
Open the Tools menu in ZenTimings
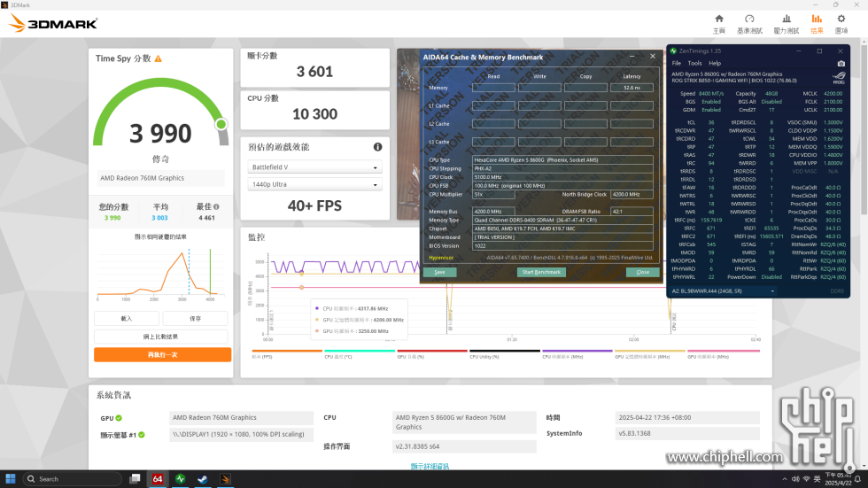(694, 63)
